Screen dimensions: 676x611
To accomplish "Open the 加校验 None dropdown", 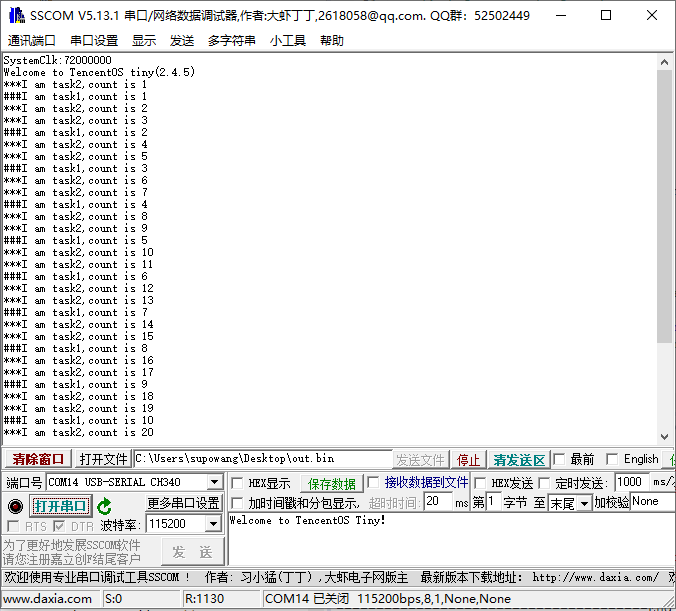I will coord(653,501).
